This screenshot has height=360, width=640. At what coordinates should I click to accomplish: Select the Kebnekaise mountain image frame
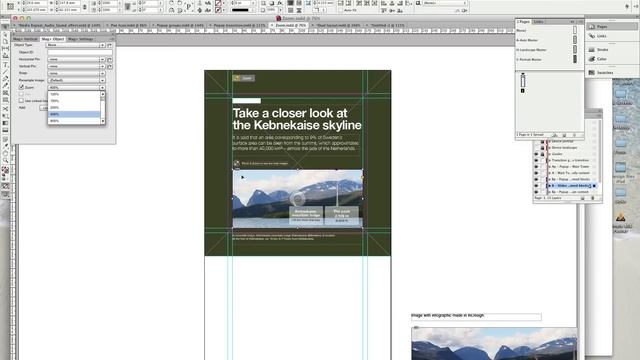pyautogui.click(x=298, y=199)
